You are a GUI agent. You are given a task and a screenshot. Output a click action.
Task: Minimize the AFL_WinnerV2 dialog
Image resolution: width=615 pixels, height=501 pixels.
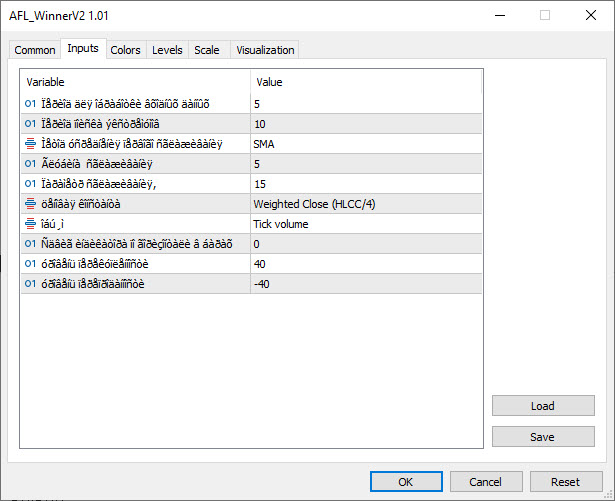[500, 15]
